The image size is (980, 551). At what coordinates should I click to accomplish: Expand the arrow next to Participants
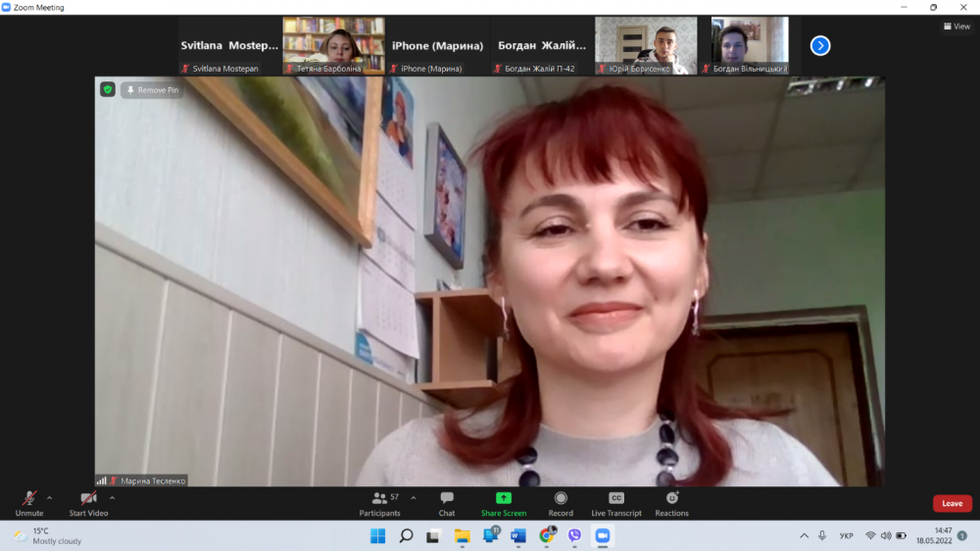click(413, 497)
